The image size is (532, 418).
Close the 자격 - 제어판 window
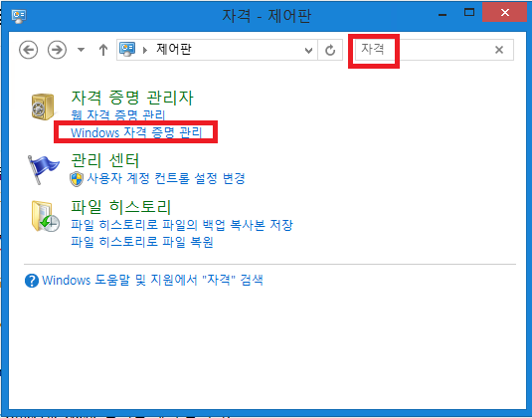coord(505,13)
